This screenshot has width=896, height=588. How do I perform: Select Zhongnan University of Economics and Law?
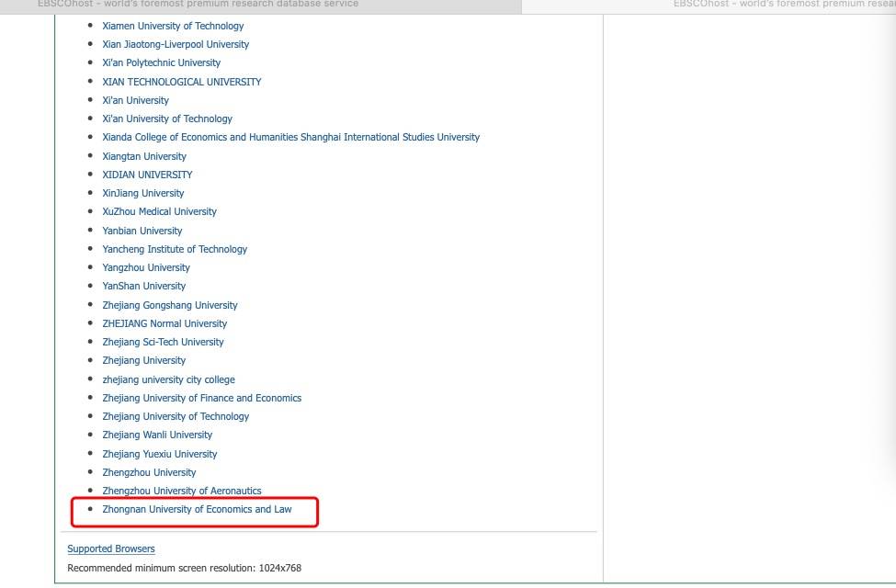point(198,509)
